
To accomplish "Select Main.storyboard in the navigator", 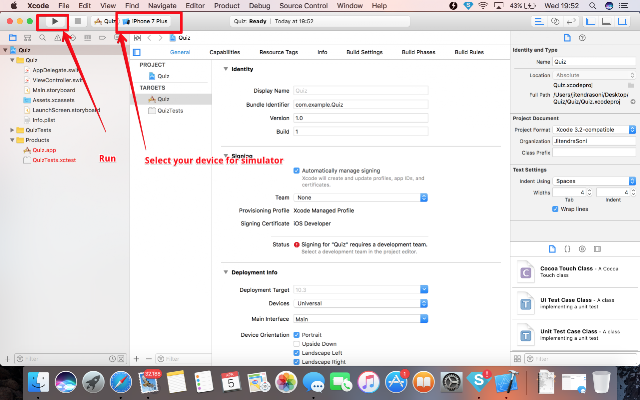I will pos(53,90).
